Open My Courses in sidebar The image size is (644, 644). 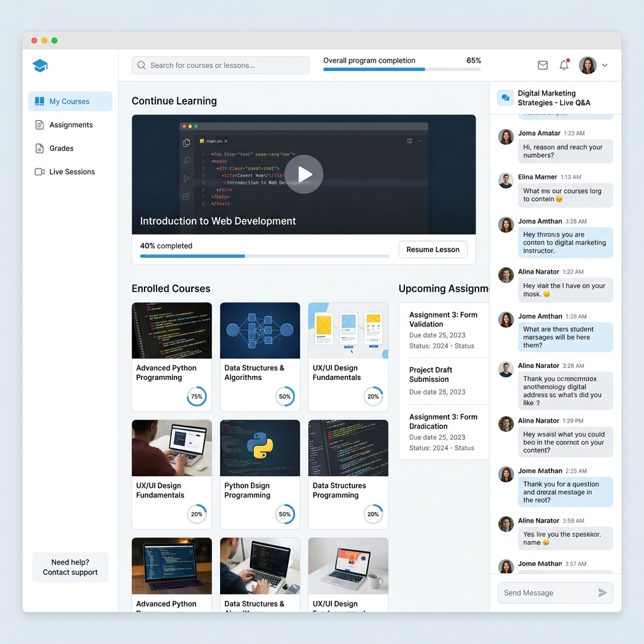pyautogui.click(x=70, y=101)
